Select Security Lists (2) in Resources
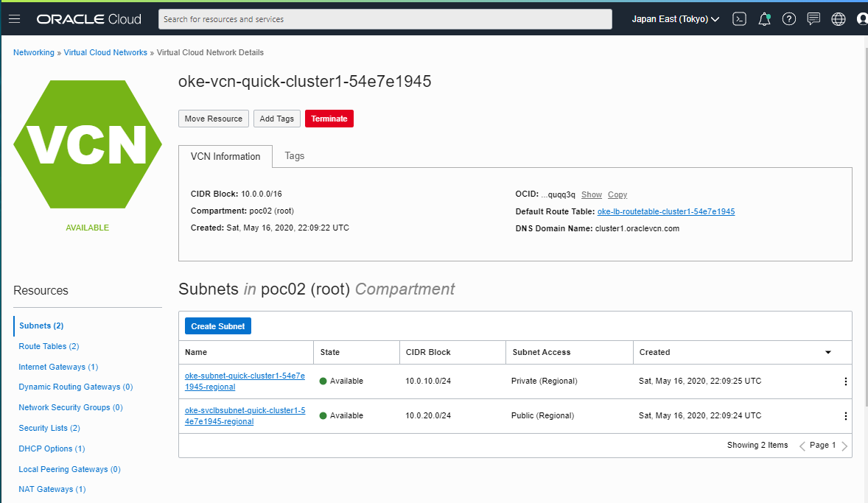868x503 pixels. point(49,428)
